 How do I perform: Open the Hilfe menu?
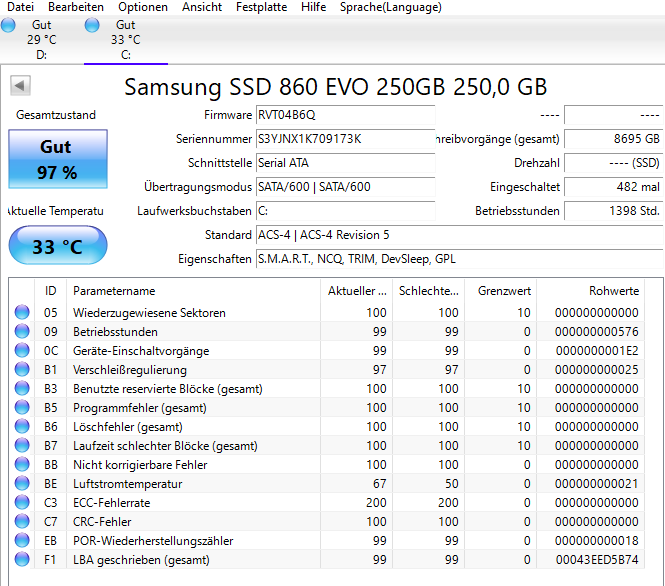tap(313, 7)
